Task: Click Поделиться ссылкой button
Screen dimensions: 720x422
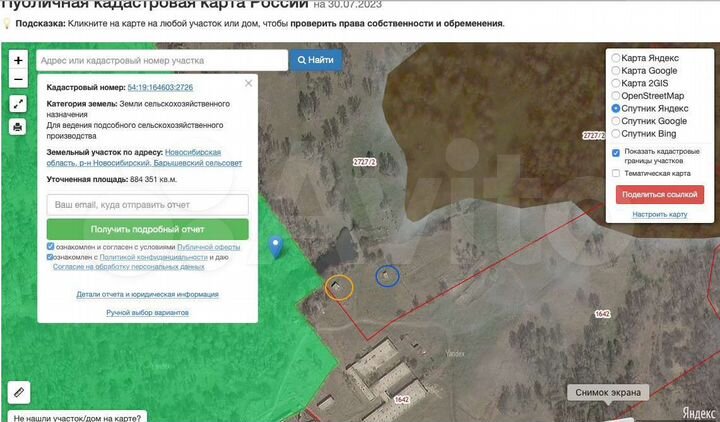Action: click(660, 195)
